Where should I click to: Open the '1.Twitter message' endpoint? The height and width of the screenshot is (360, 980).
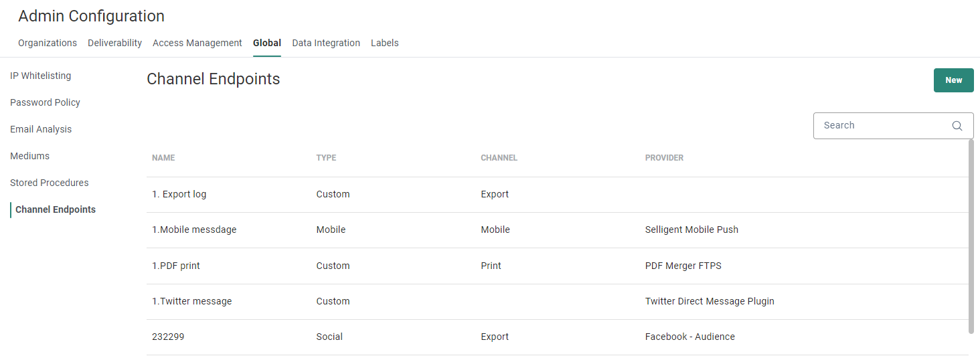click(x=192, y=301)
